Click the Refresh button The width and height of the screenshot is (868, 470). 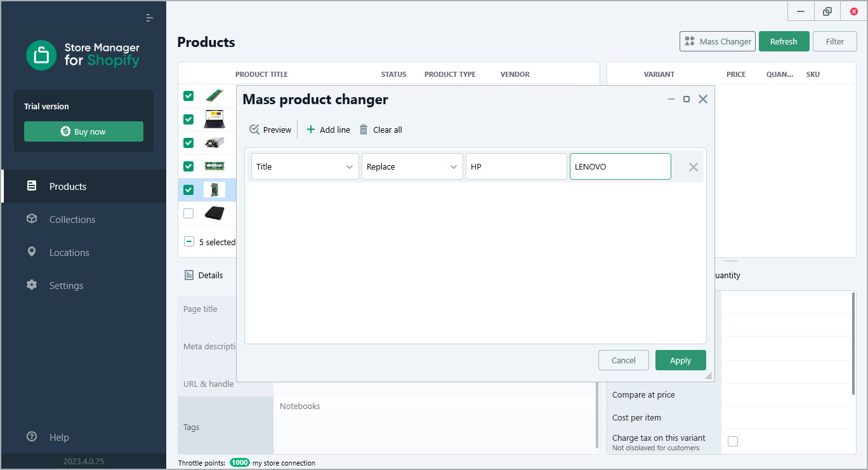(x=784, y=41)
